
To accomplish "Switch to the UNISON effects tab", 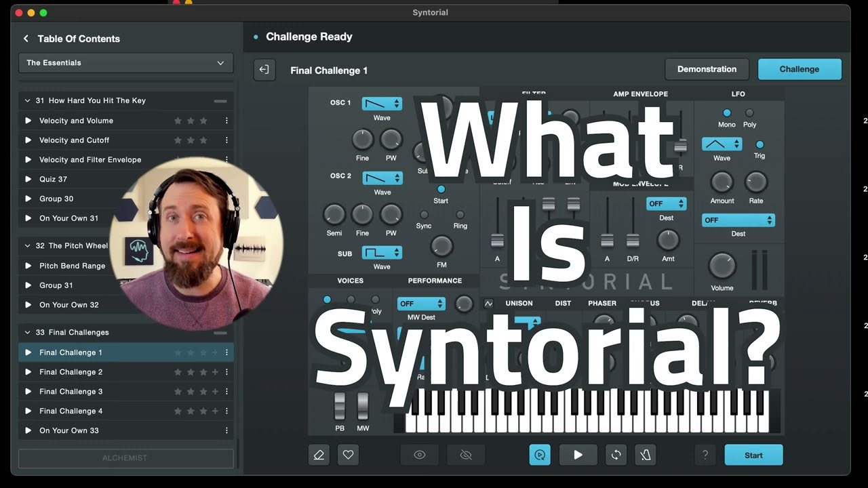I will [x=519, y=304].
